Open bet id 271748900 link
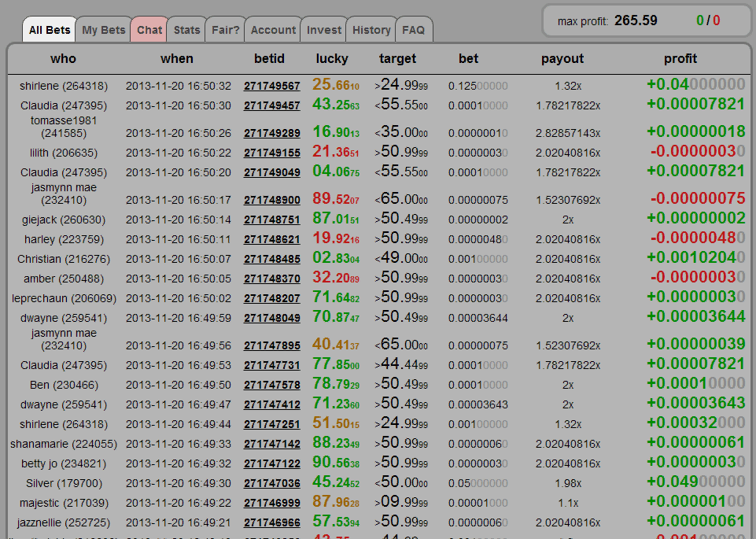Viewport: 756px width, 539px height. [x=272, y=200]
